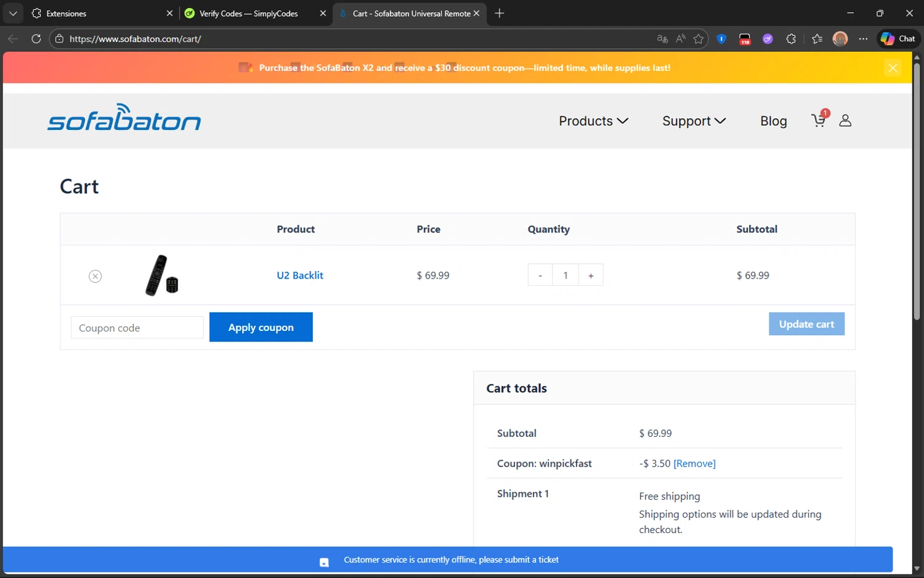
Task: Open the Favorites list icon
Action: [x=817, y=39]
